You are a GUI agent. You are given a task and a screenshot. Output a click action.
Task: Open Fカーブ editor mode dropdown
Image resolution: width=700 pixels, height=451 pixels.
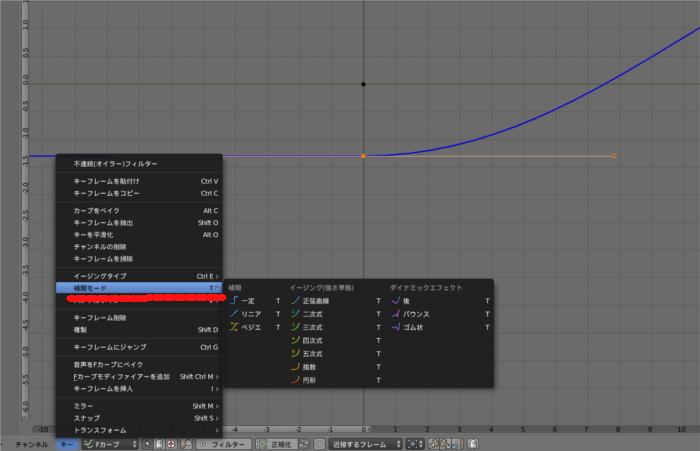pos(110,444)
